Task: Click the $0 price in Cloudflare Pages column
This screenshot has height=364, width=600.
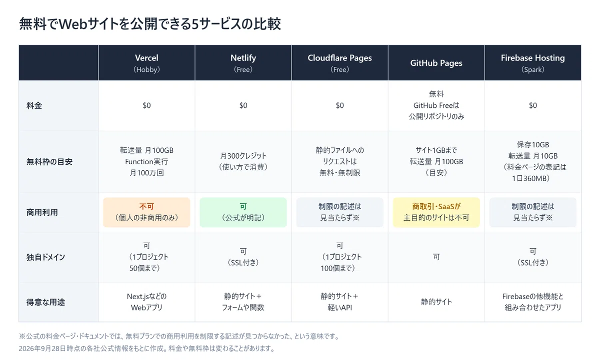Action: click(339, 106)
